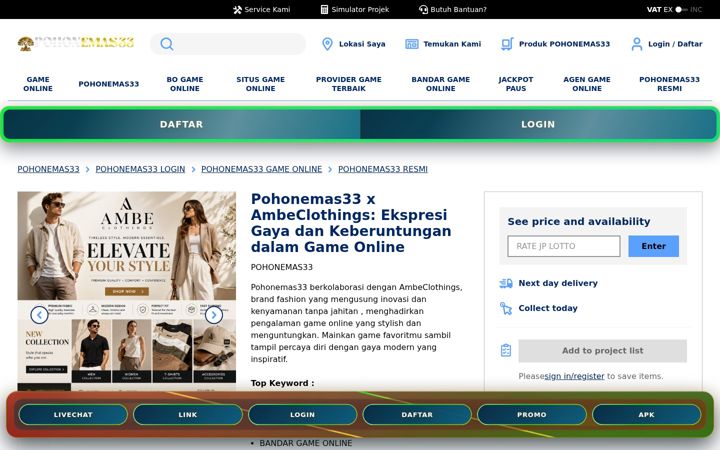This screenshot has height=450, width=720.
Task: Click the Service Kami tools icon
Action: coord(237,9)
